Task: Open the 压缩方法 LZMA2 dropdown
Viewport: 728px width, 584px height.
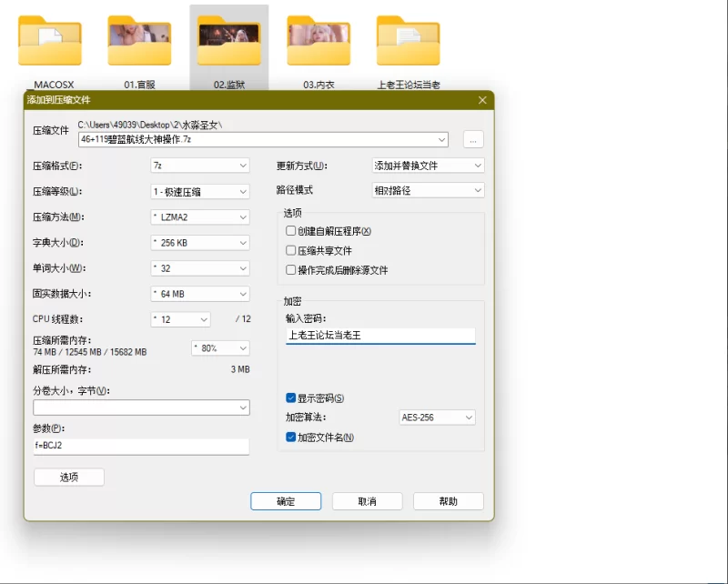Action: coord(200,217)
